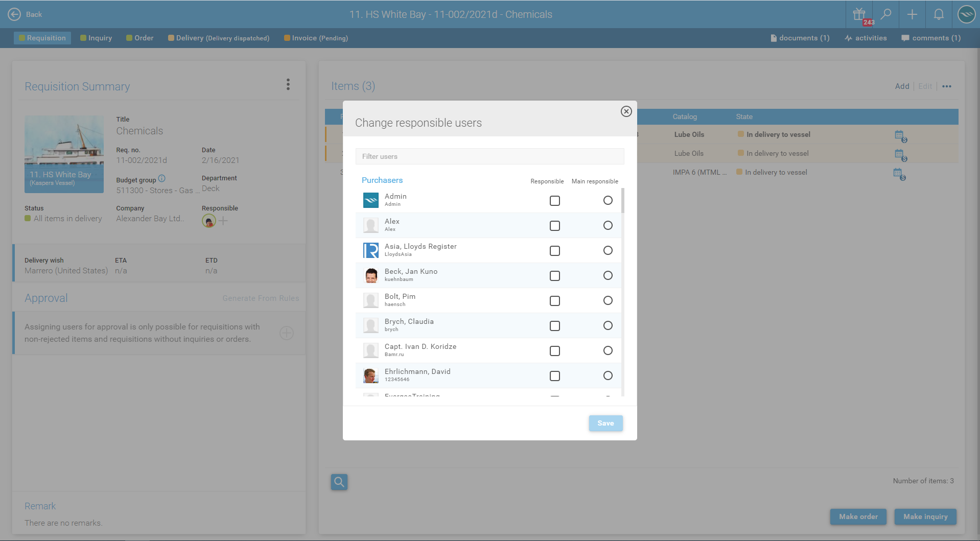This screenshot has height=541, width=980.
Task: Click the Filter users input field
Action: [x=489, y=156]
